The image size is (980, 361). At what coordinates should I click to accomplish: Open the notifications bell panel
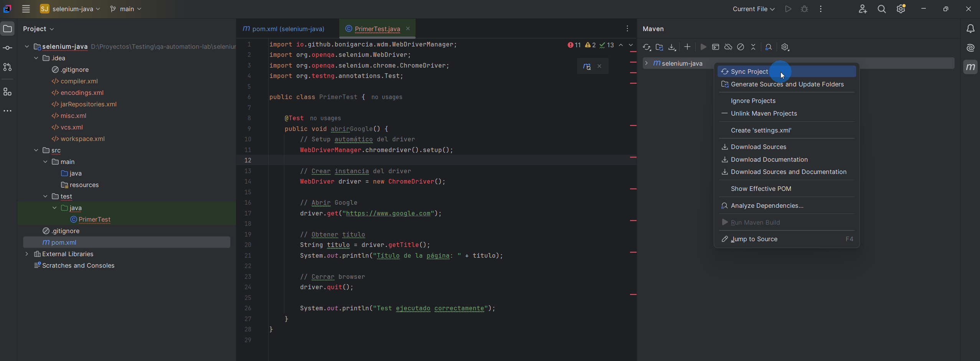(x=970, y=28)
